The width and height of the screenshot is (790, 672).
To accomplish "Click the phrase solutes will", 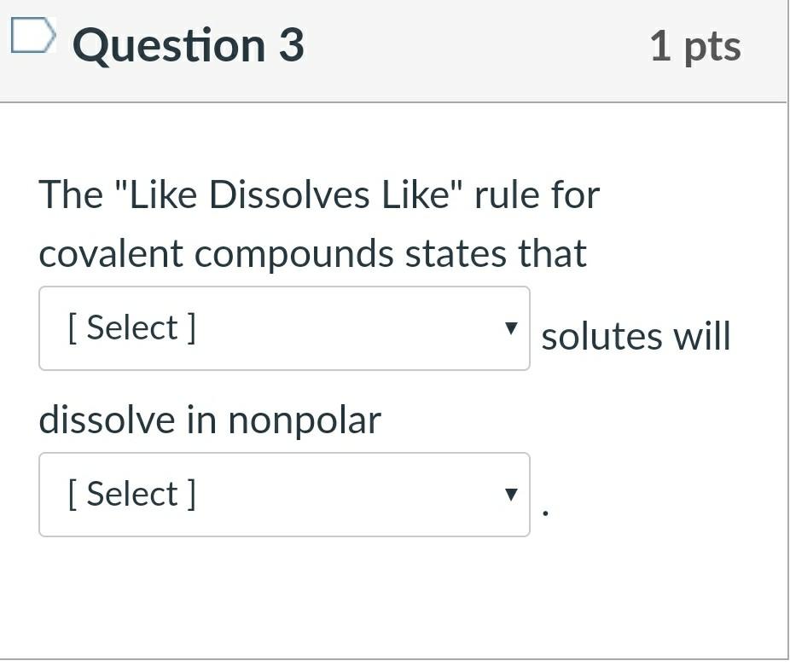I will tap(635, 336).
